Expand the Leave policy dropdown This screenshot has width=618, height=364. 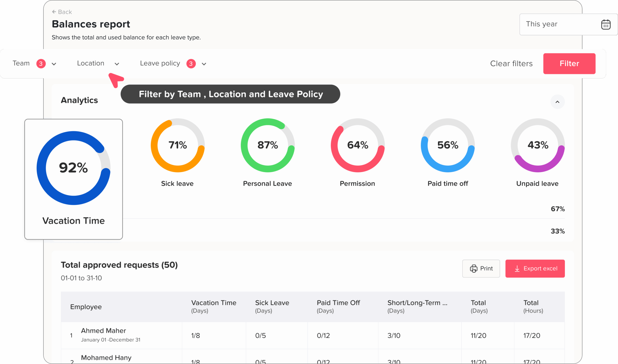(204, 64)
